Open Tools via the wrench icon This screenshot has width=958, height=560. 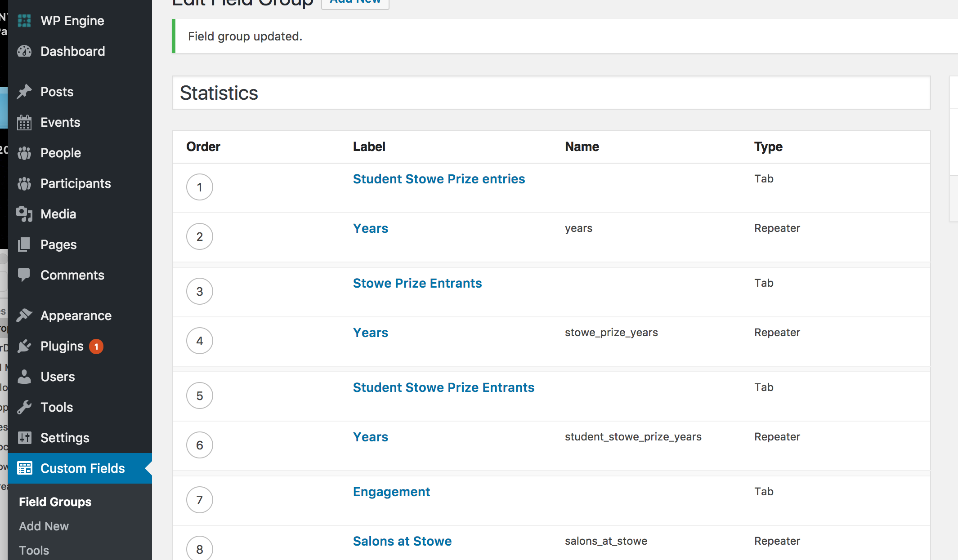click(24, 407)
